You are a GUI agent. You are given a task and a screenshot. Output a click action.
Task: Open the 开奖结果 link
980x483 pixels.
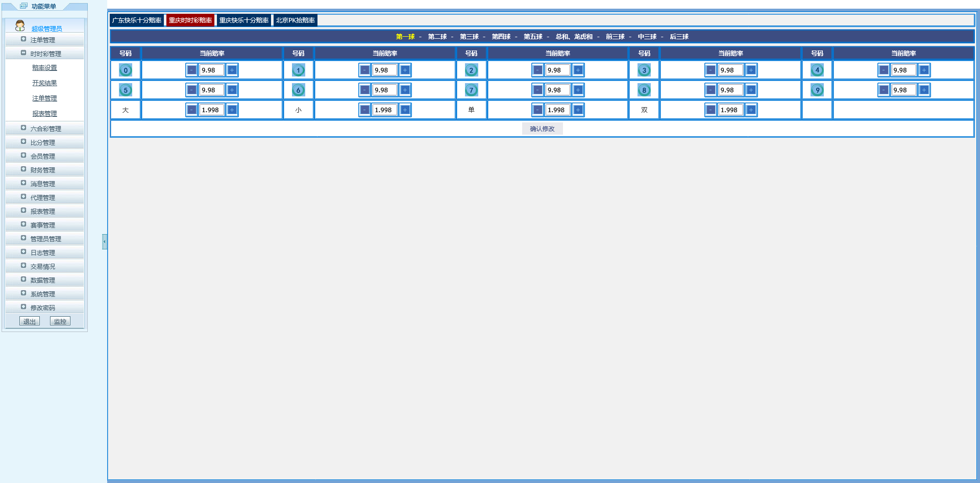[x=44, y=83]
